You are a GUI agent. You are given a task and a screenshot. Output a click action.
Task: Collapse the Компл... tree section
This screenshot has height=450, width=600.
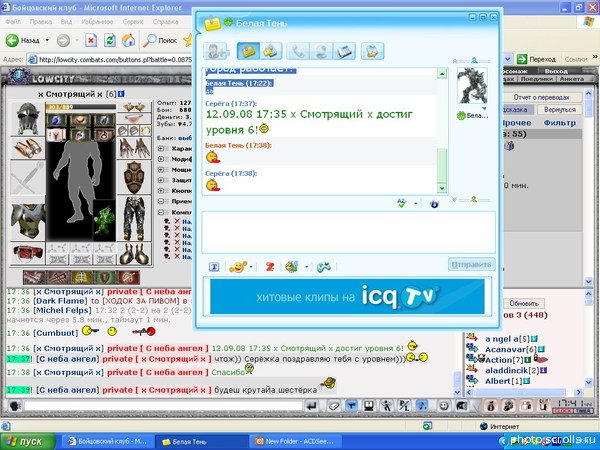[x=161, y=212]
